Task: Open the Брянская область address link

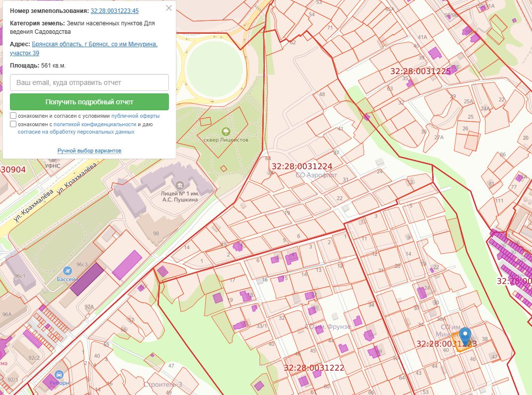Action: point(83,49)
